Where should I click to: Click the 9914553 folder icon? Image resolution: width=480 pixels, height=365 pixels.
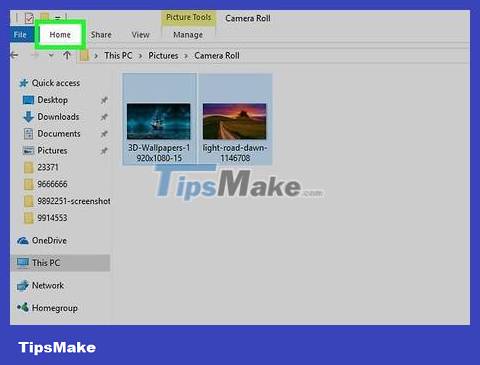click(29, 218)
